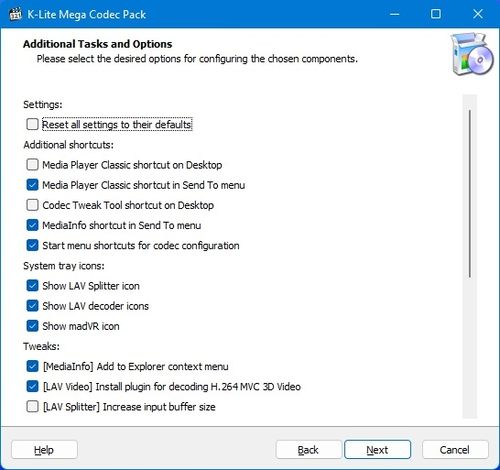The height and width of the screenshot is (470, 500).
Task: Minimize the K-Lite installer window
Action: 395,14
